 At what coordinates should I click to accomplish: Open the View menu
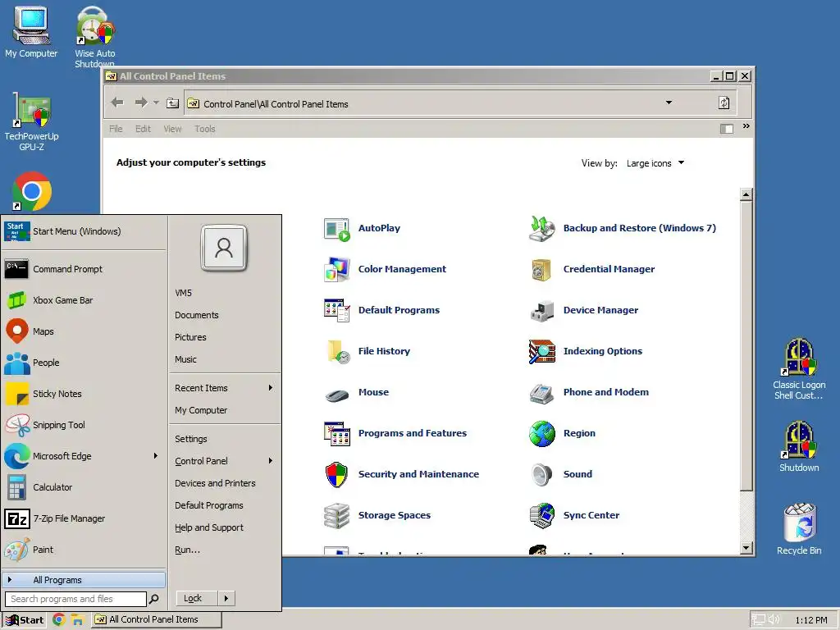click(172, 129)
